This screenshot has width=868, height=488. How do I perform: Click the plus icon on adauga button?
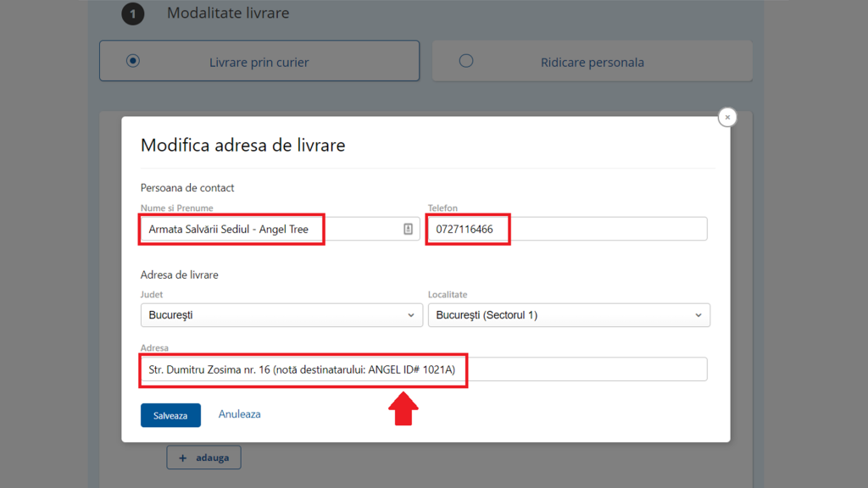183,458
